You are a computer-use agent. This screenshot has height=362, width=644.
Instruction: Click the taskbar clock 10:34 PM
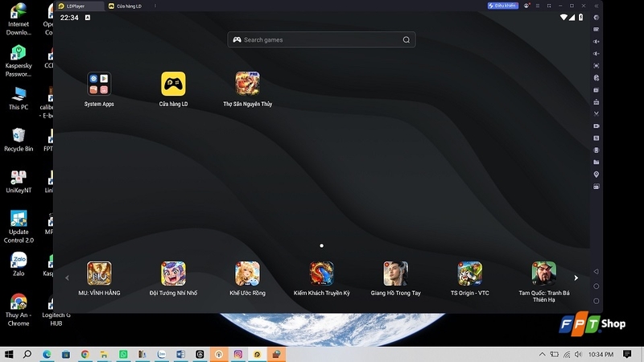point(601,354)
